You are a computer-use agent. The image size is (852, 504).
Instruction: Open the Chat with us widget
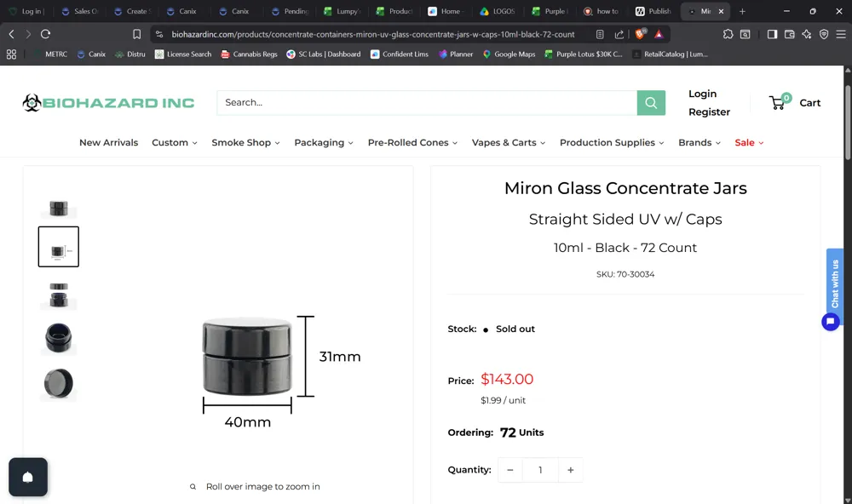[x=835, y=283]
